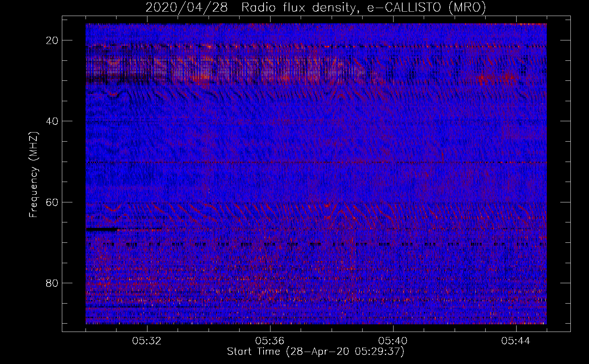
Task: Select the 'Frequency (MHZ)' y-axis label
Action: click(x=33, y=174)
